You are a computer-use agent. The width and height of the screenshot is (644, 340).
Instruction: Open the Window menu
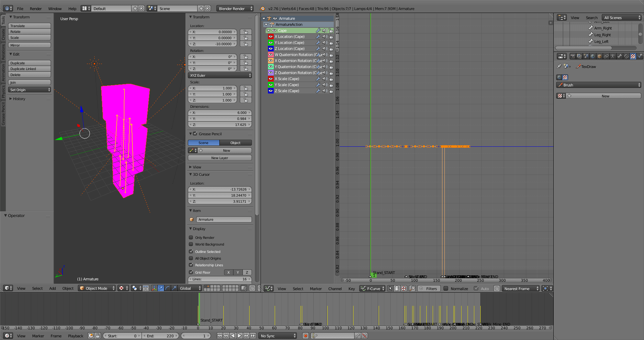pyautogui.click(x=55, y=9)
